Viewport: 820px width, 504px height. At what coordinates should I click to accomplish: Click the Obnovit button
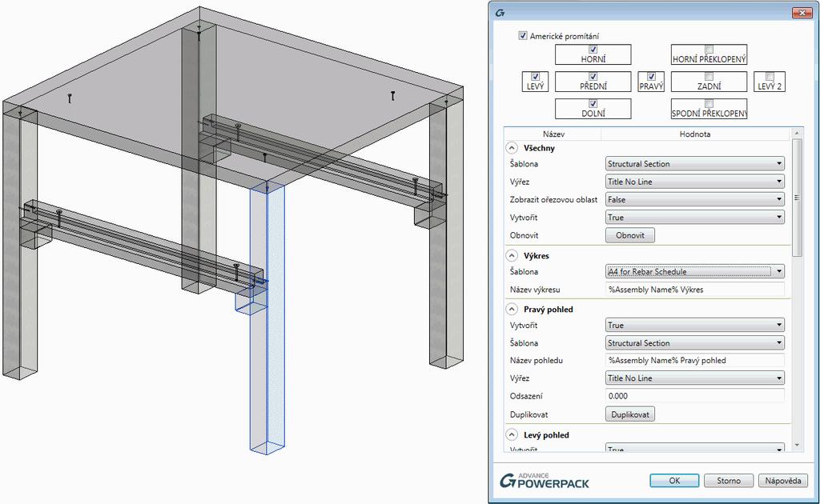pyautogui.click(x=630, y=235)
